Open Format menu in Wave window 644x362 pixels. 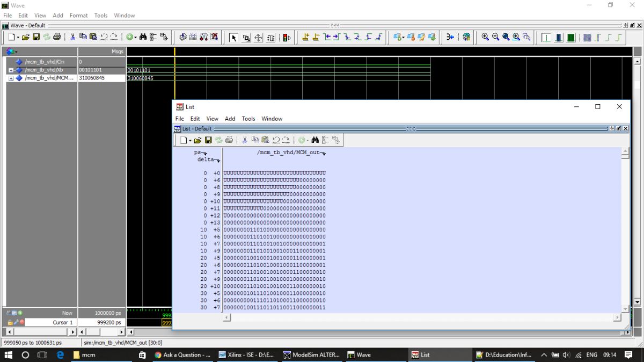coord(78,16)
